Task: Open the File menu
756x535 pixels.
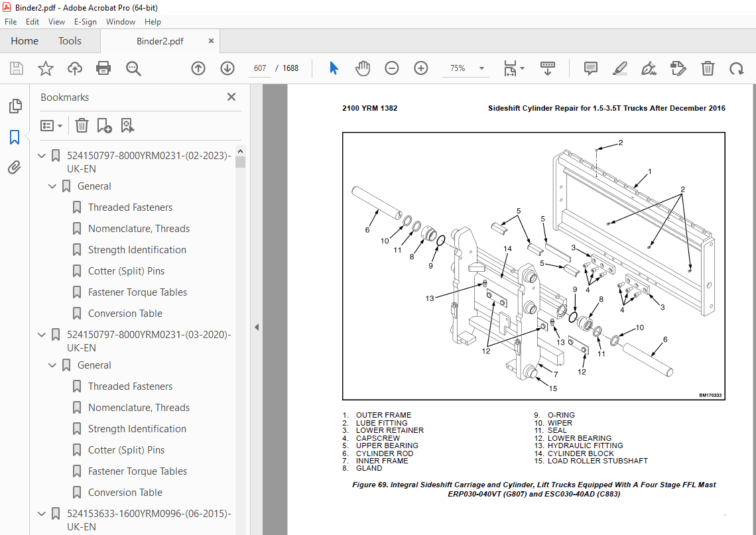Action: 11,22
